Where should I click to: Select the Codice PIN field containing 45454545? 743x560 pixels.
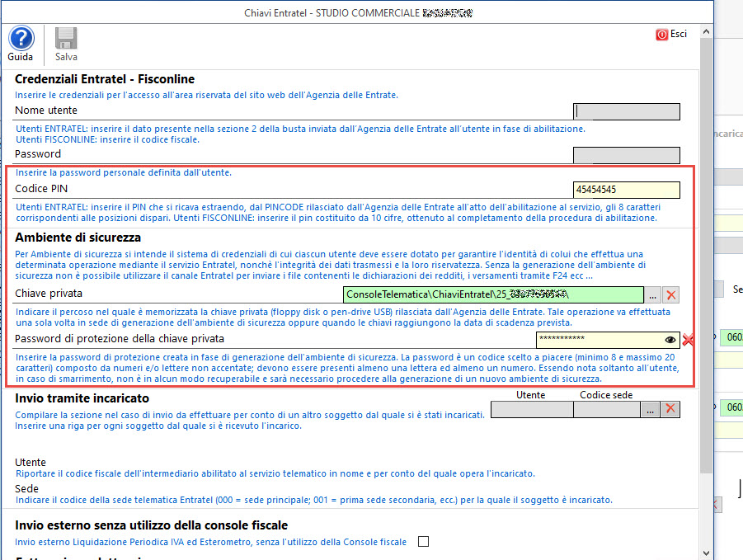[x=627, y=190]
